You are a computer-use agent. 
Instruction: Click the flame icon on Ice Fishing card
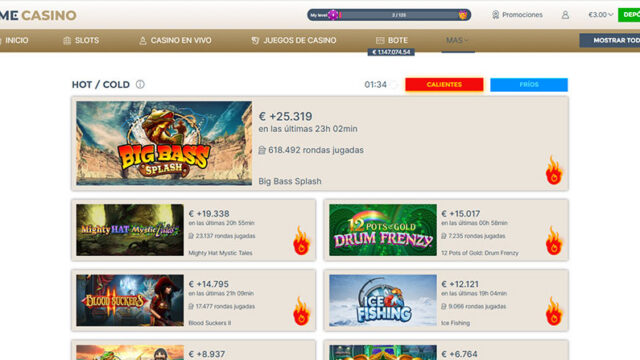554,311
